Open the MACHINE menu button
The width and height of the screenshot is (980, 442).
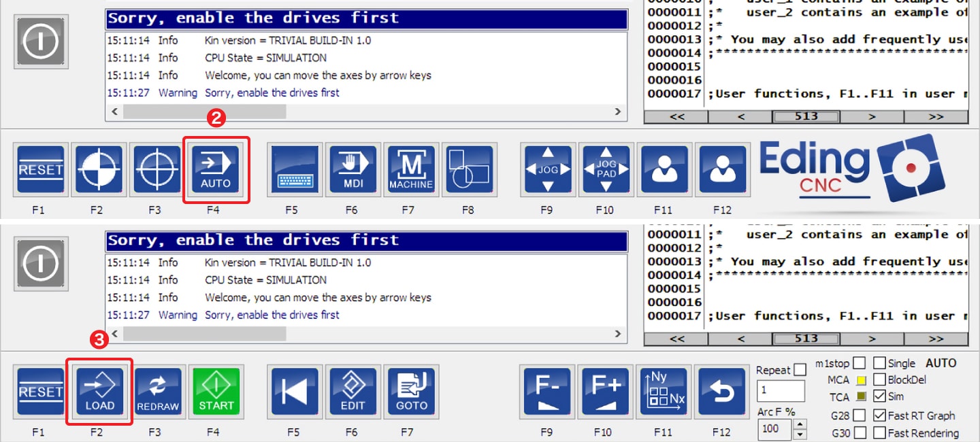coord(410,169)
